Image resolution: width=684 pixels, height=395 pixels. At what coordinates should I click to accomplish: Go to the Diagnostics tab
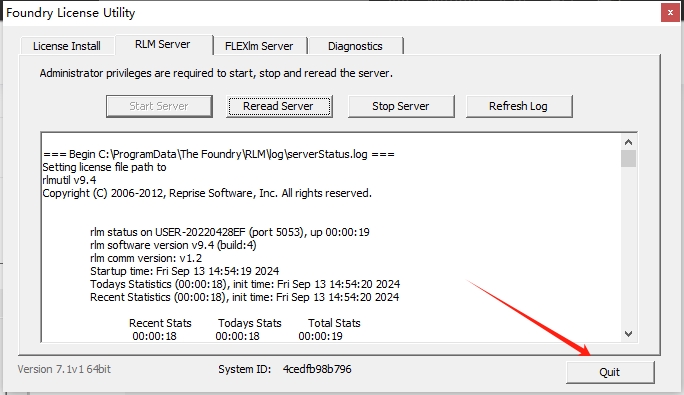pyautogui.click(x=355, y=46)
